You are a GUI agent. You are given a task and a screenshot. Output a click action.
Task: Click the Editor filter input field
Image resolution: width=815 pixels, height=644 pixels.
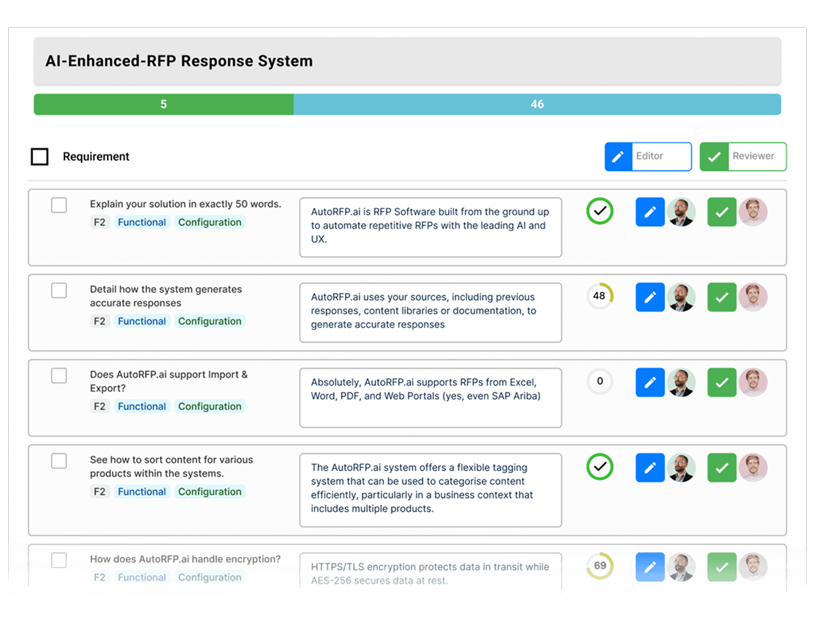point(661,157)
